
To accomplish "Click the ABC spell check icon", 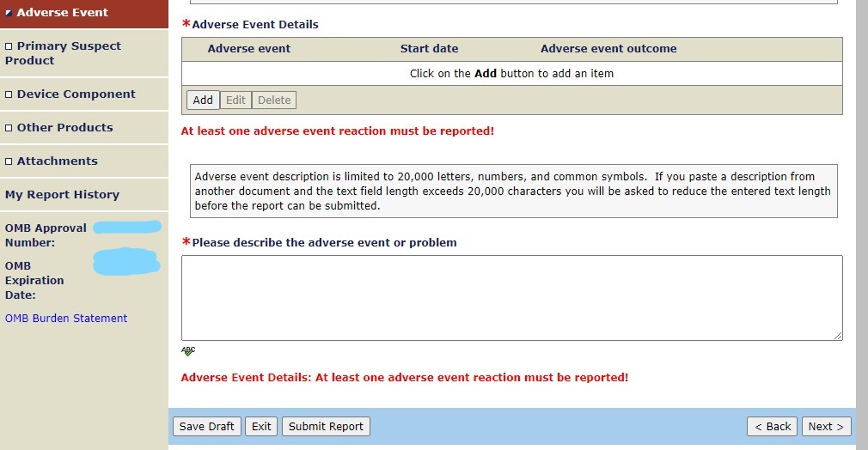I will pos(188,351).
